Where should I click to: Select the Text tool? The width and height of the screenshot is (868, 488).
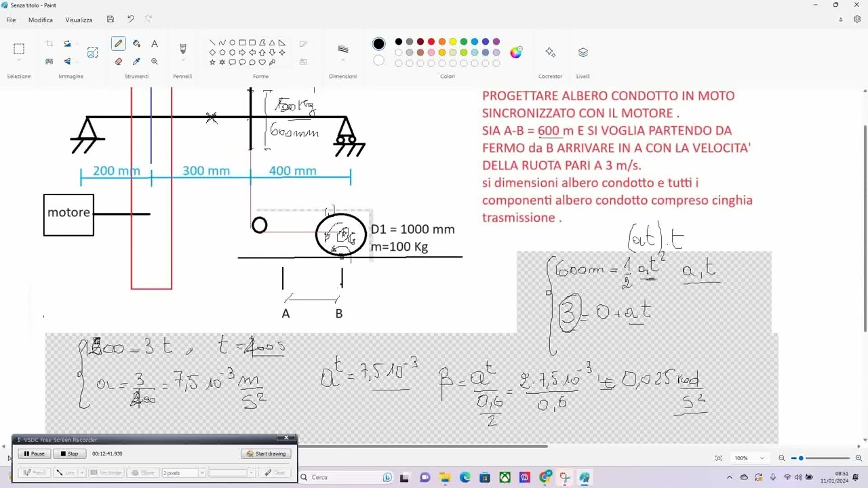(x=155, y=43)
